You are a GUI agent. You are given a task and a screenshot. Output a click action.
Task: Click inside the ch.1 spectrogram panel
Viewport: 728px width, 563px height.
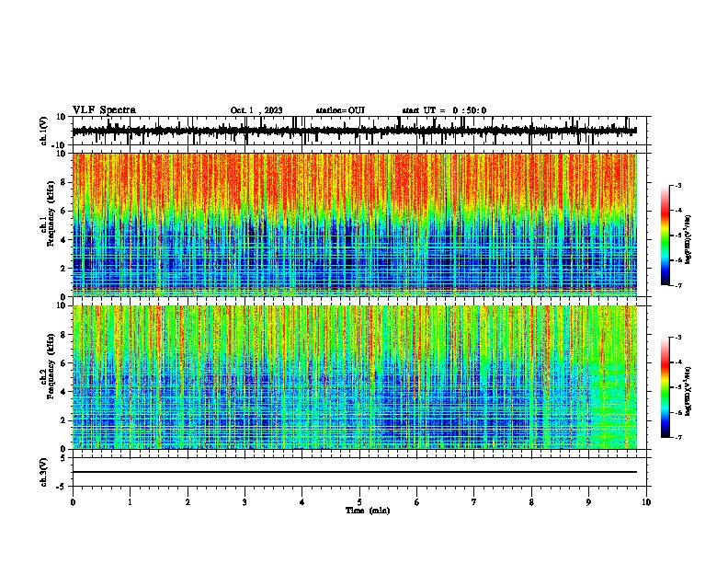(355, 224)
